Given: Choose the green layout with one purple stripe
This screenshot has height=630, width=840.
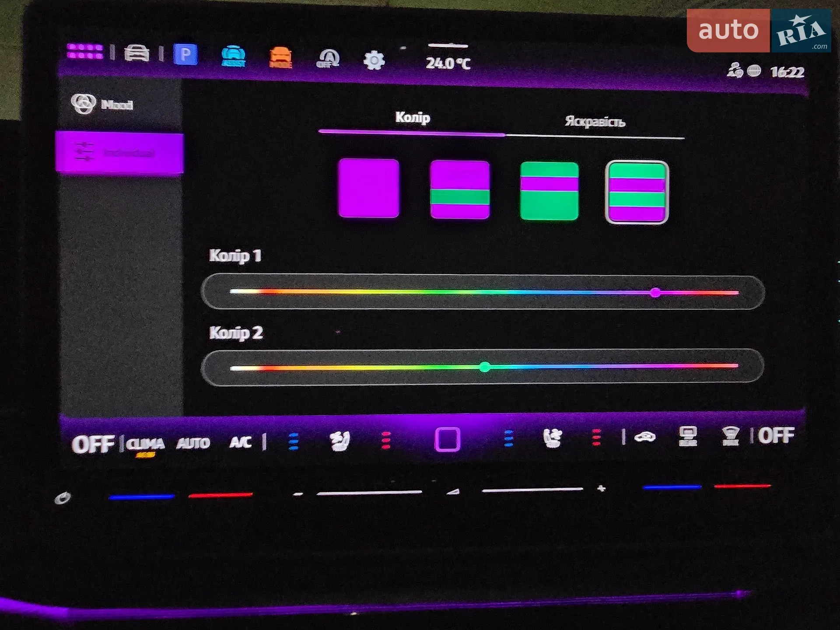Looking at the screenshot, I should [x=549, y=191].
